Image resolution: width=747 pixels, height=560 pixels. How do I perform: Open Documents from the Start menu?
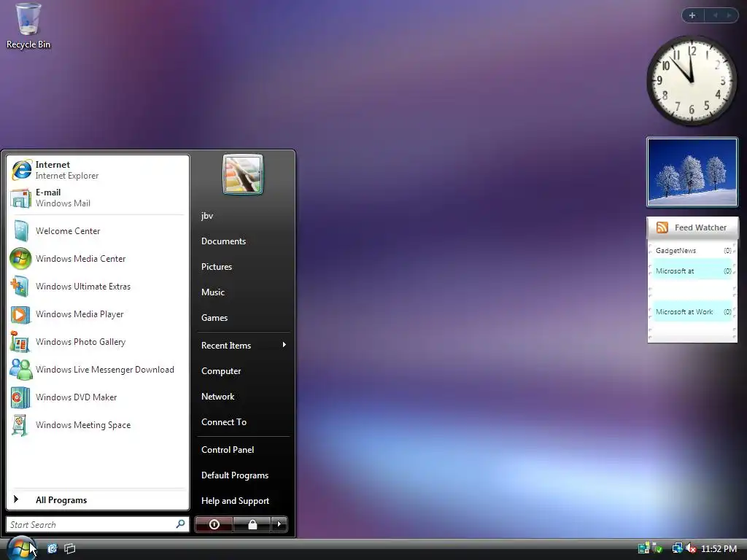243,241
